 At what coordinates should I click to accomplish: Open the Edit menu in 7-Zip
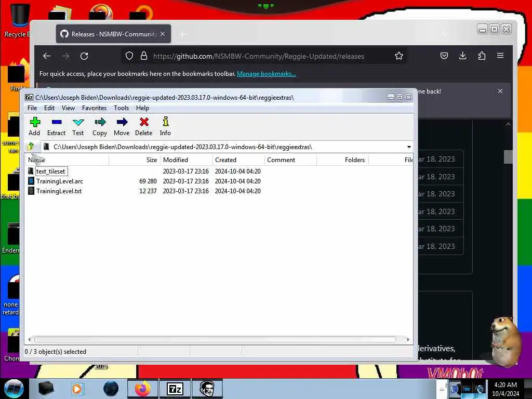pyautogui.click(x=49, y=108)
